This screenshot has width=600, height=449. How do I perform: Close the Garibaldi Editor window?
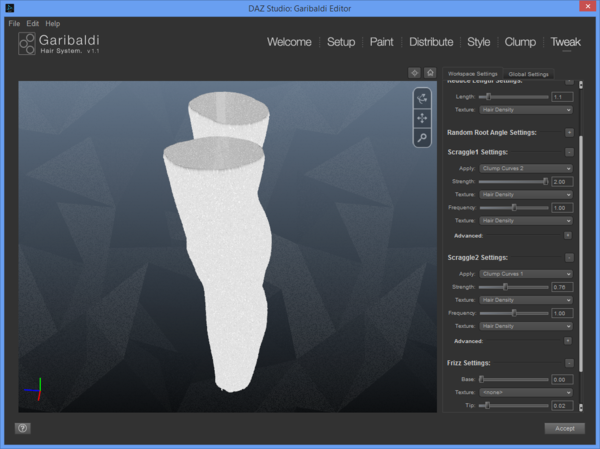[587, 6]
